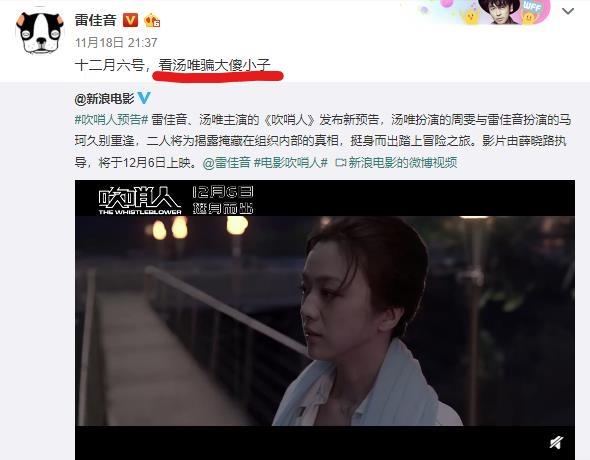Open the post options chevron dropdown
The height and width of the screenshot is (460, 590).
coord(568,11)
